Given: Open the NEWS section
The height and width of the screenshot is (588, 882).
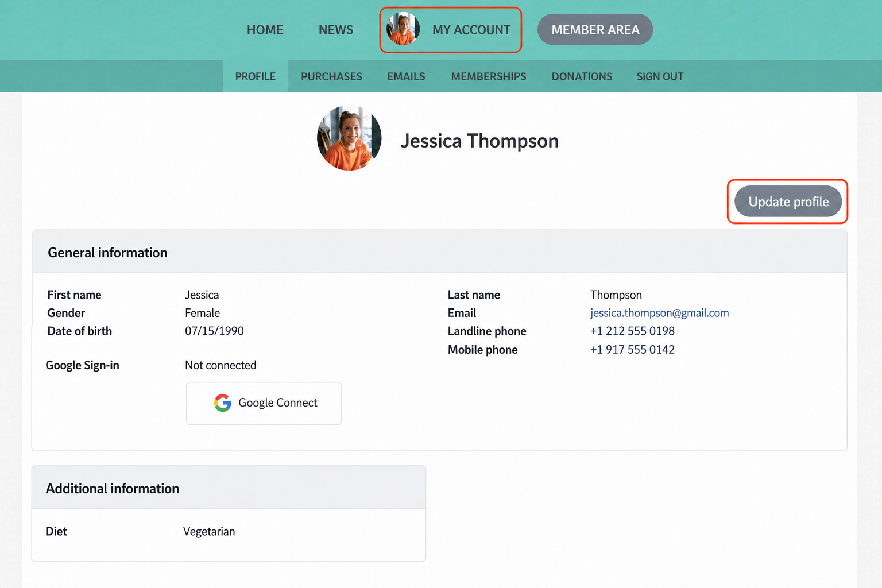Looking at the screenshot, I should [336, 30].
